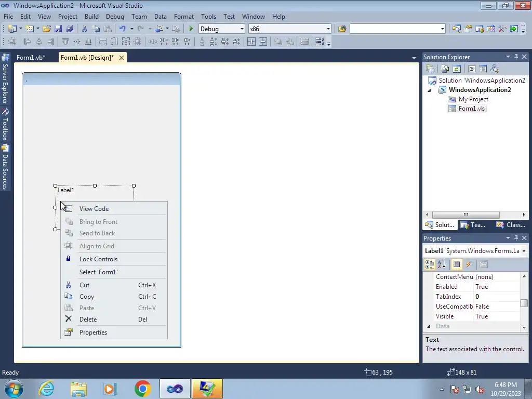Start debugging with the green play icon

tap(191, 29)
